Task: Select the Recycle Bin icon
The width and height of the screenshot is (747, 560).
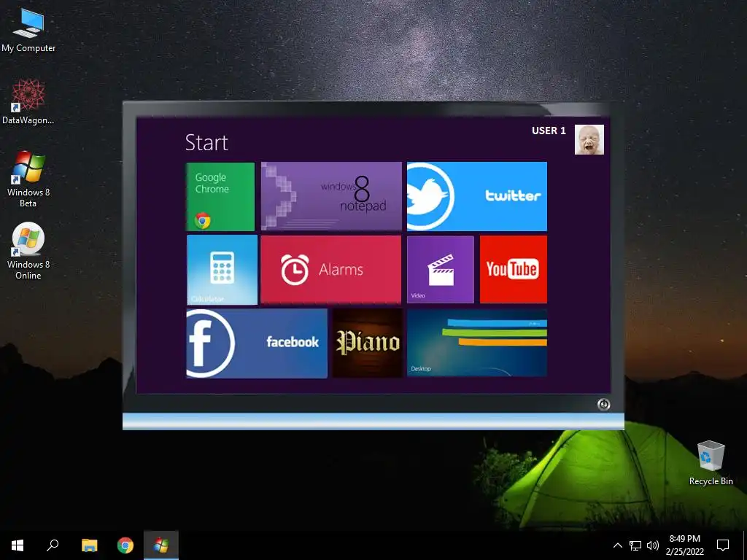Action: 711,463
